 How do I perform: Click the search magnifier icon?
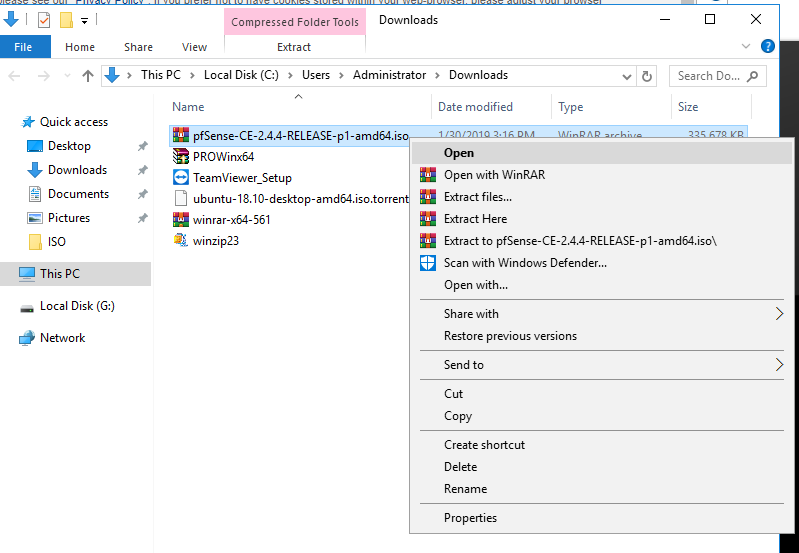coord(752,76)
